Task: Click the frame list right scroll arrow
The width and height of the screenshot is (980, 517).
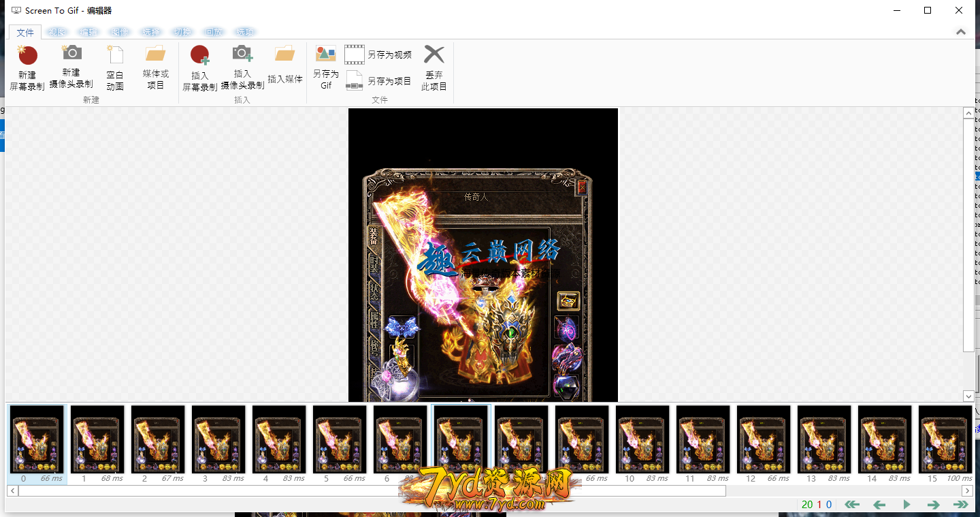Action: click(x=967, y=490)
